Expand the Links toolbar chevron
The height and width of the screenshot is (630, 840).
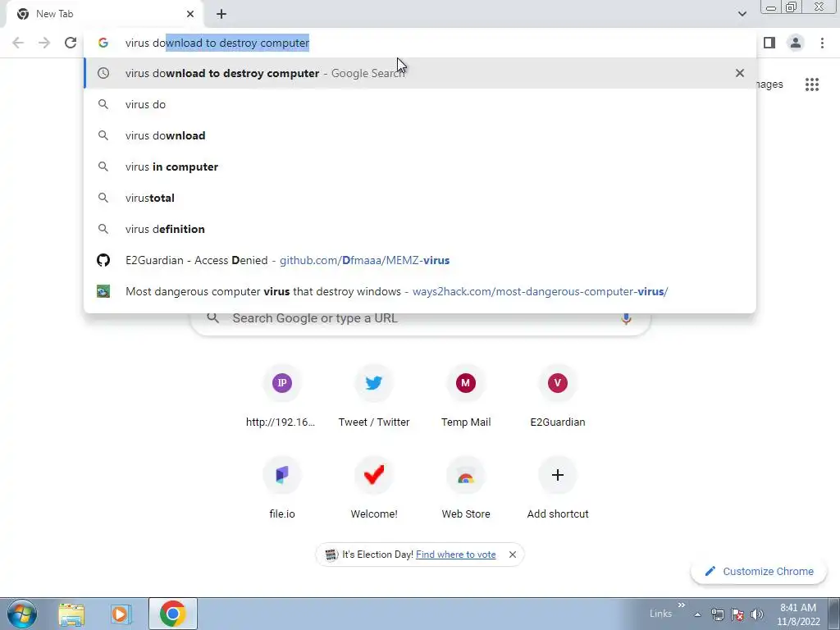coord(681,605)
